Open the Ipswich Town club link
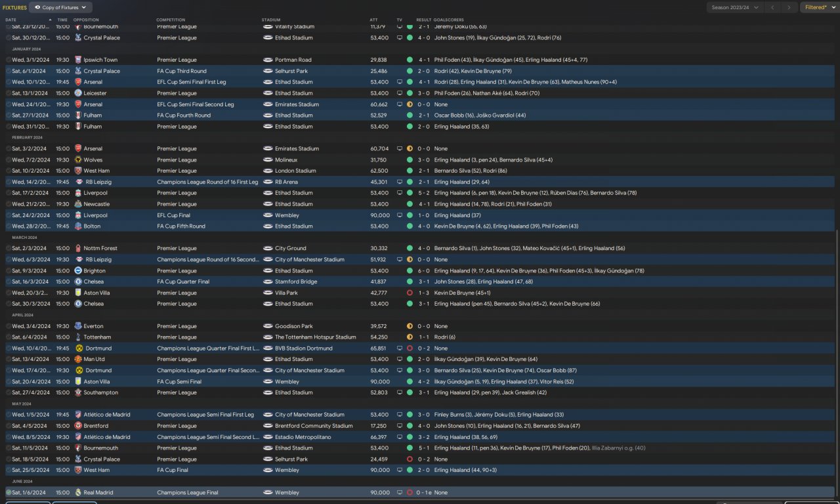This screenshot has height=504, width=840. pos(100,60)
